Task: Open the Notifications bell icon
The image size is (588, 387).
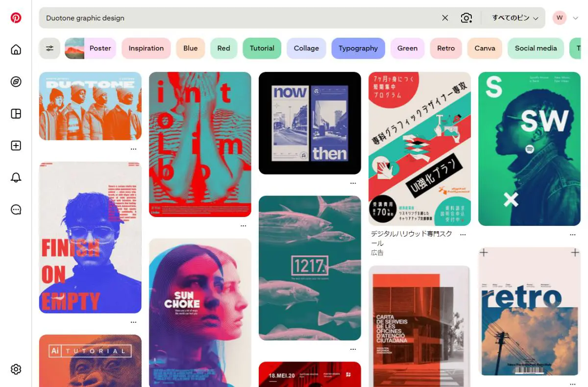Action: (x=16, y=177)
